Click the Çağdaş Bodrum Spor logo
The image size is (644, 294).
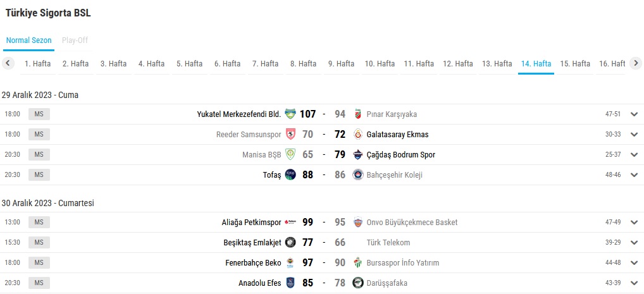point(358,155)
